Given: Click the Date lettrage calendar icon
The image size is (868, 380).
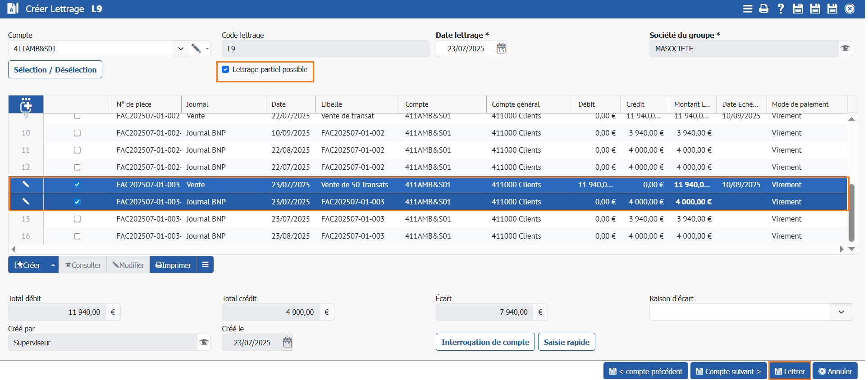Looking at the screenshot, I should pyautogui.click(x=501, y=49).
